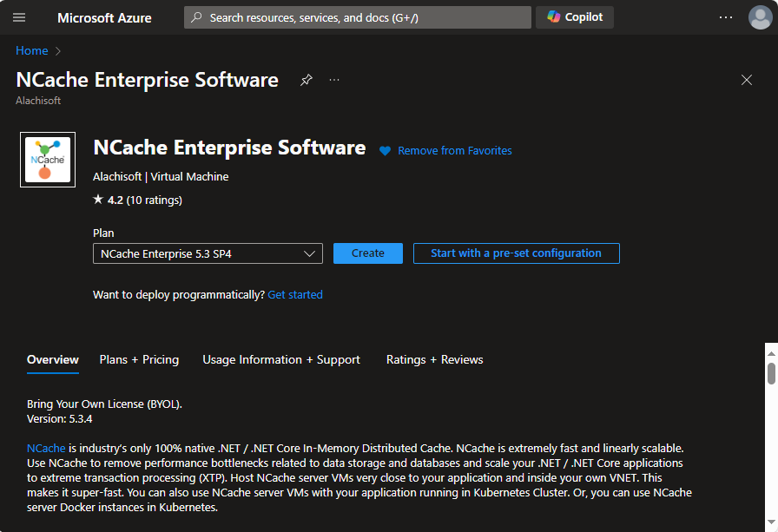778x532 pixels.
Task: Click Bring Your Own License (BYOL) text
Action: pos(104,404)
